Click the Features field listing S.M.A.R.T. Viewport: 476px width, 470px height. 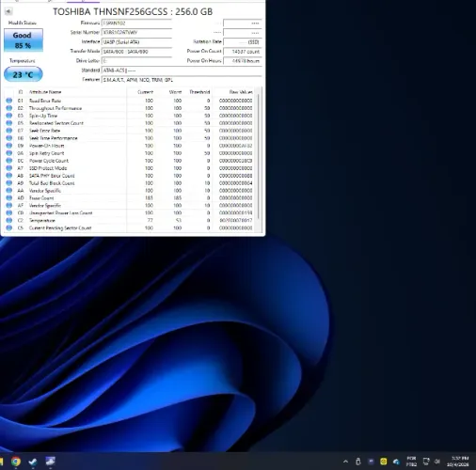pyautogui.click(x=182, y=80)
